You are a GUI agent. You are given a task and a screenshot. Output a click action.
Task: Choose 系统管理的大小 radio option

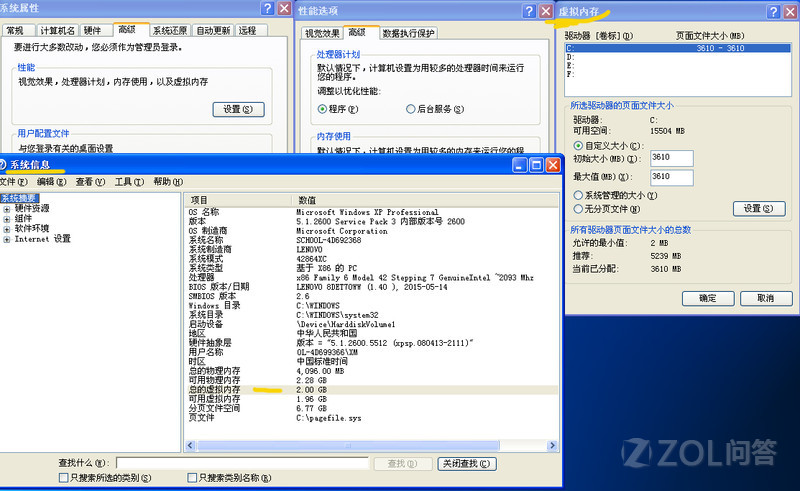pyautogui.click(x=578, y=195)
